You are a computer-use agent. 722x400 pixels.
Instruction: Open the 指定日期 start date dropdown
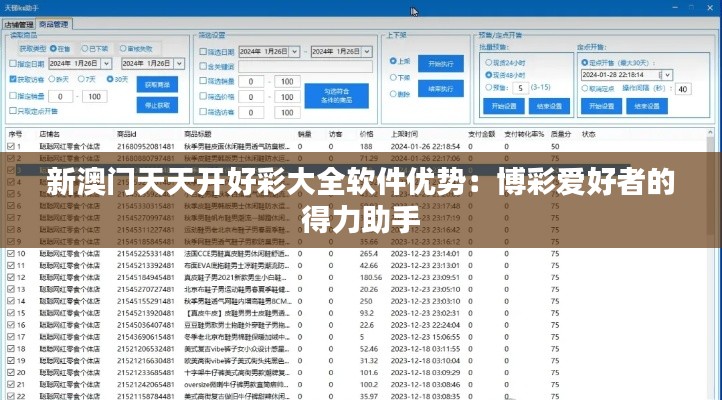[x=106, y=64]
